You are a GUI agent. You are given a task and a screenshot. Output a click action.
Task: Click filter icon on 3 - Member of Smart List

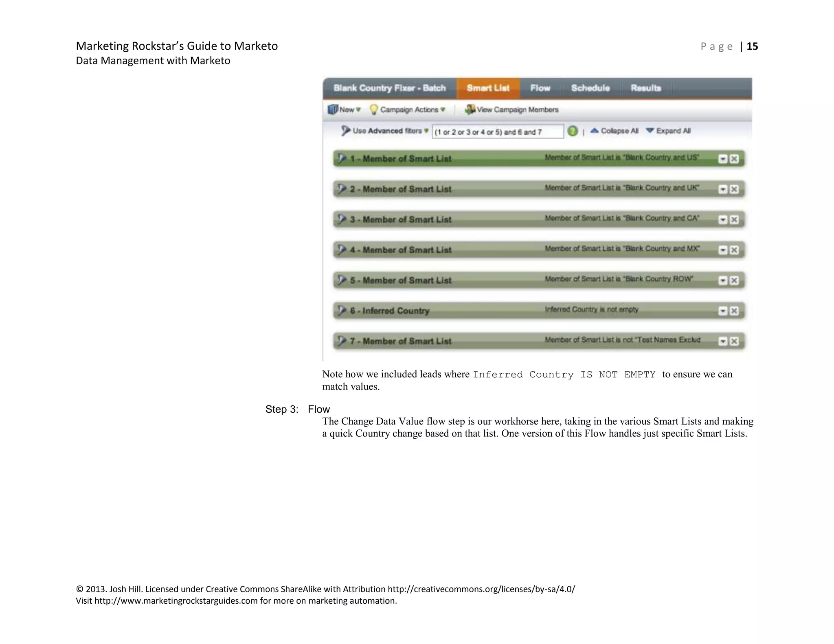tap(342, 219)
